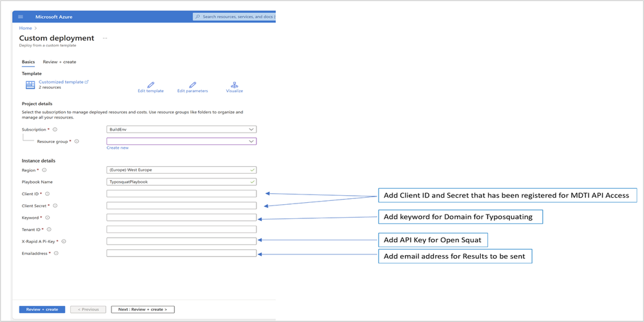Click the 'Project details' heading
This screenshot has height=322, width=644.
click(x=37, y=104)
